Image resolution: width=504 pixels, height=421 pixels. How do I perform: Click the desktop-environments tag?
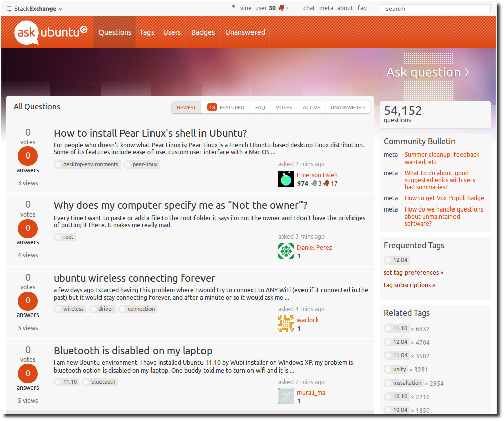(x=87, y=164)
